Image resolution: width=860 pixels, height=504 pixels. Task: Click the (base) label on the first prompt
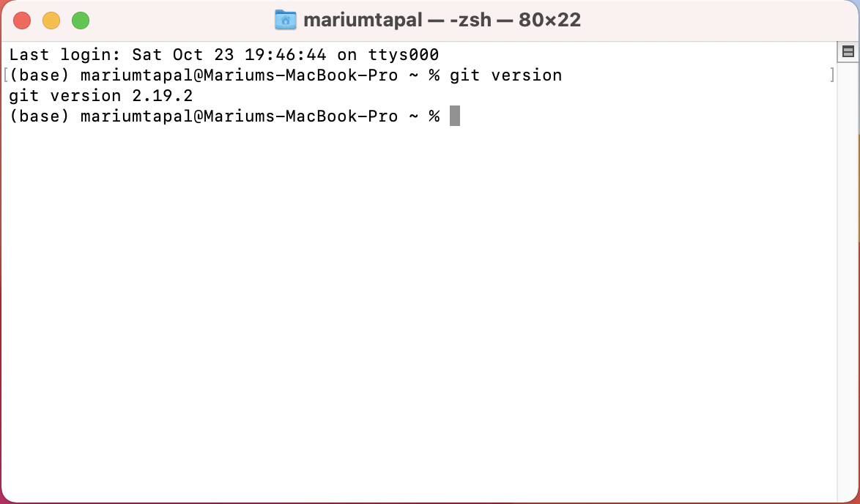point(40,75)
